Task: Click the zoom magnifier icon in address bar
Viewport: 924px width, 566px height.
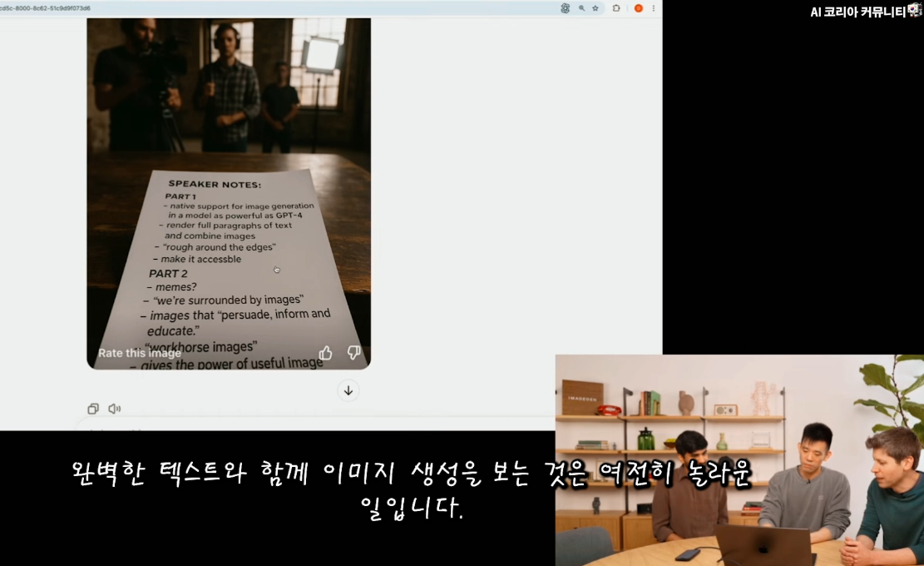Action: (581, 8)
